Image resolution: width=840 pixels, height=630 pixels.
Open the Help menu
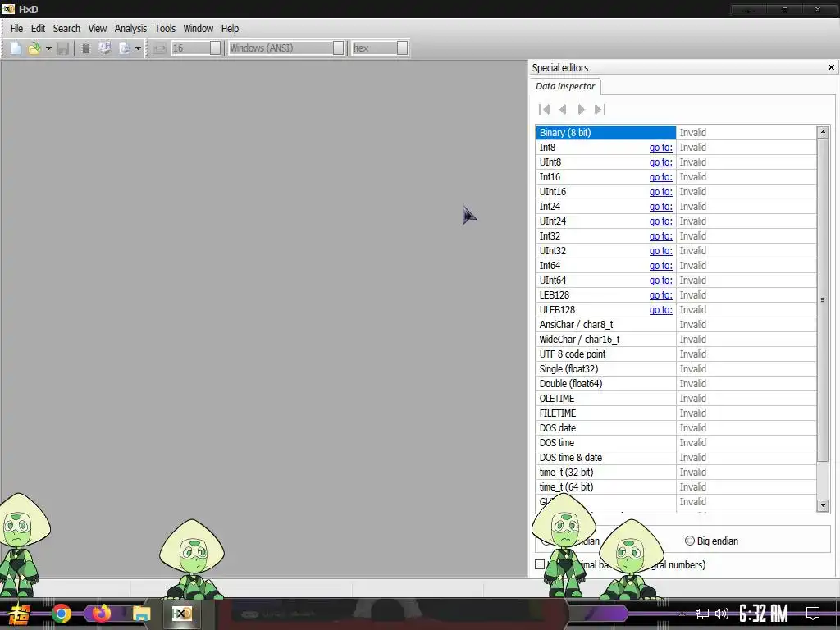(230, 29)
